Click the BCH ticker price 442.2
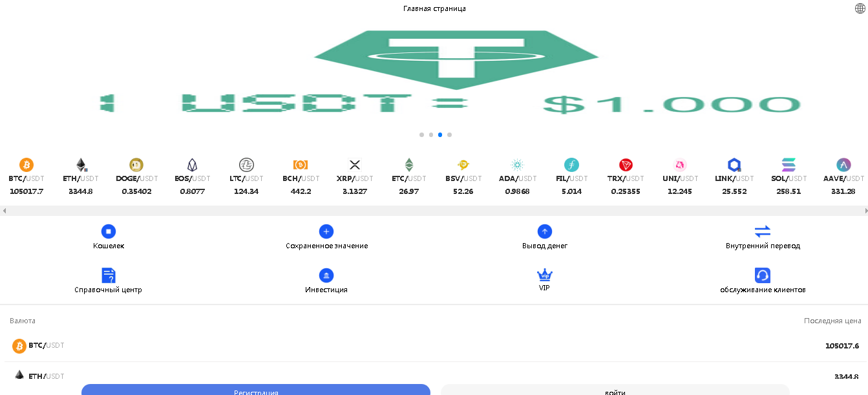The image size is (868, 395). point(301,191)
